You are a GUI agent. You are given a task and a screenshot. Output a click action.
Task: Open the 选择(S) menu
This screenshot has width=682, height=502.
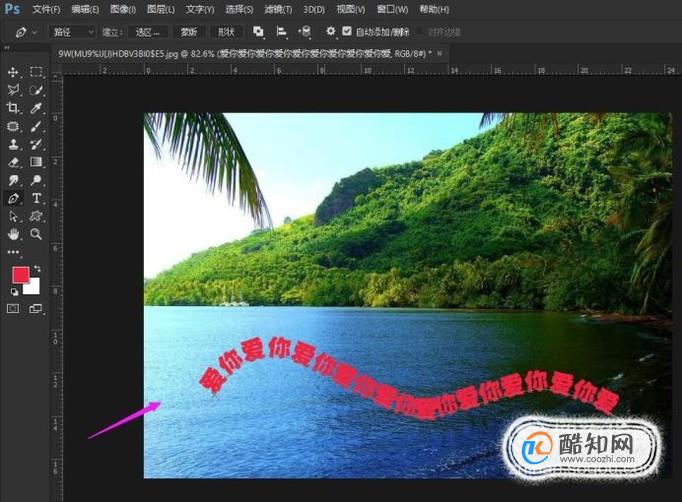239,9
